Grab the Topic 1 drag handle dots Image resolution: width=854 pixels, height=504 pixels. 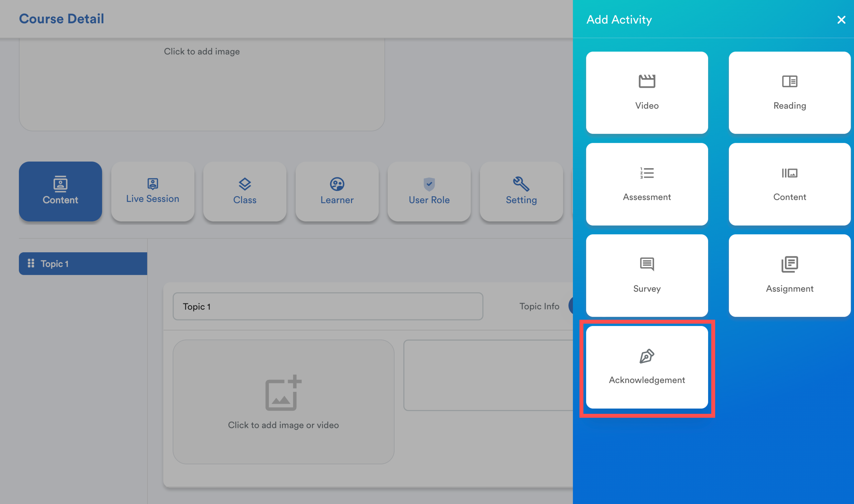pyautogui.click(x=31, y=263)
